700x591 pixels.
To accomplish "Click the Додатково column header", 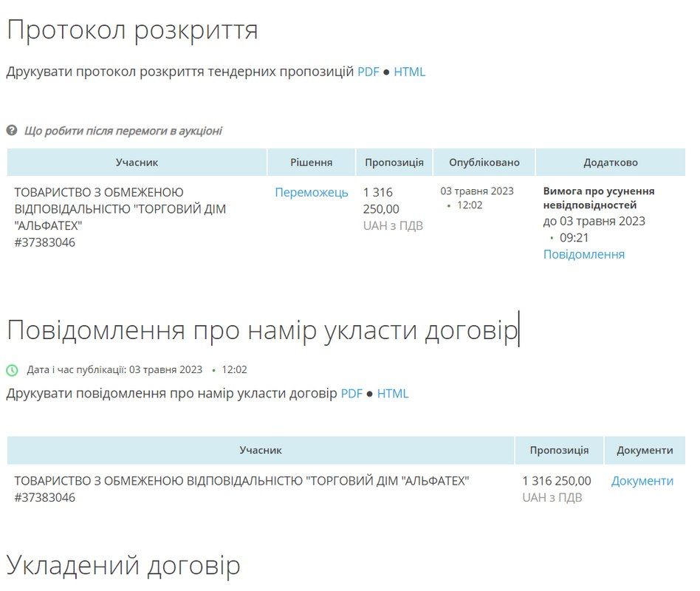I will point(608,162).
